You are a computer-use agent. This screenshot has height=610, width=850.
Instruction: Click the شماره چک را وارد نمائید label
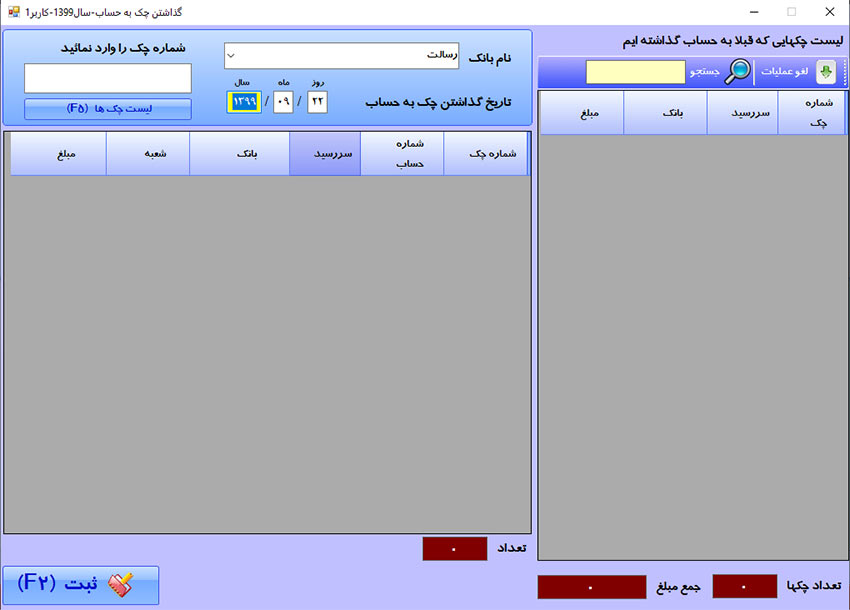point(123,48)
